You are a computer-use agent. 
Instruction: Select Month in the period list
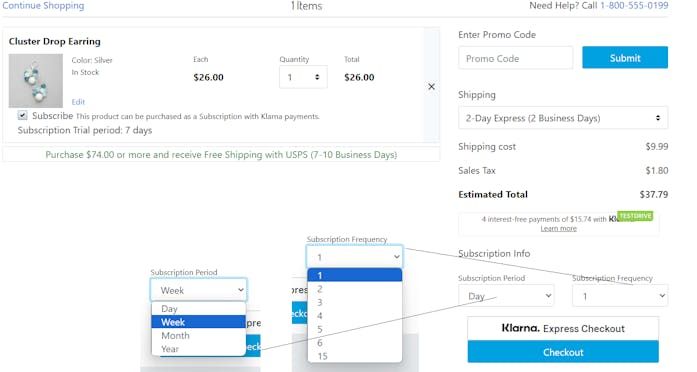coord(198,336)
